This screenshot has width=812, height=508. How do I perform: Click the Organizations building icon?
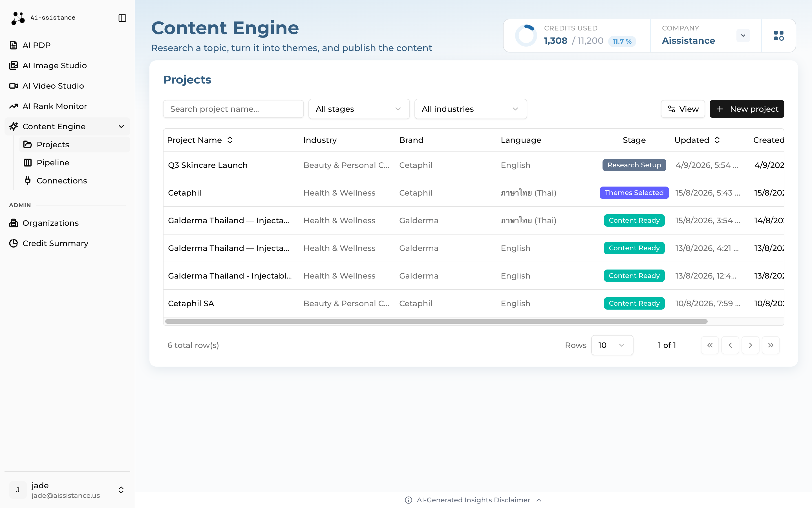coord(14,223)
